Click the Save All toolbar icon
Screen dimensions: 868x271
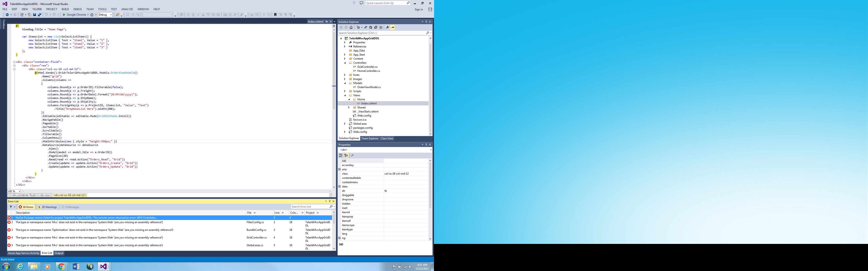(x=39, y=15)
